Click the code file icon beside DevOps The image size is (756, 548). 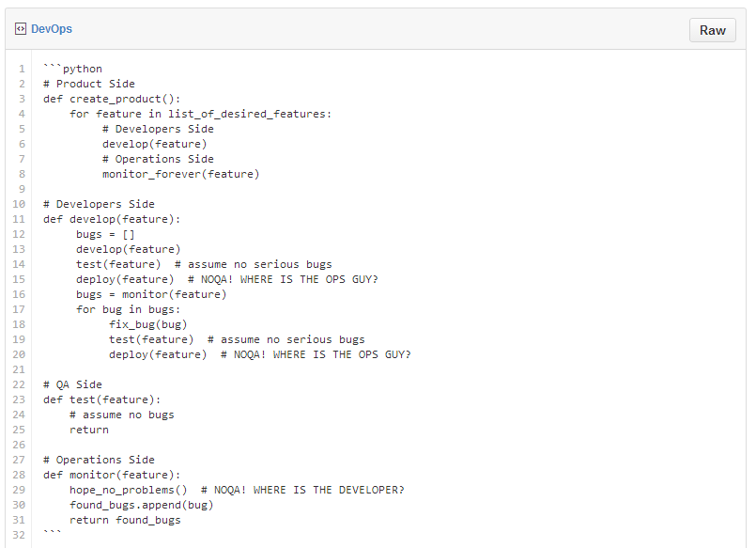click(21, 29)
